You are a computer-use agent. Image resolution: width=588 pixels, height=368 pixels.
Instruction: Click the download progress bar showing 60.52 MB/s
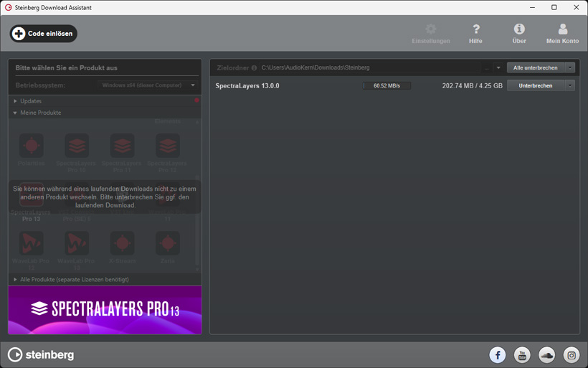pos(387,85)
